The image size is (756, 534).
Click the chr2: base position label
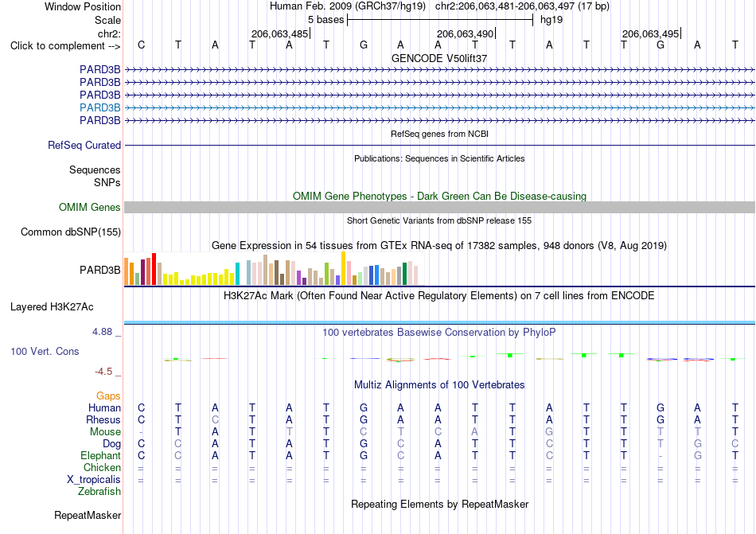109,33
